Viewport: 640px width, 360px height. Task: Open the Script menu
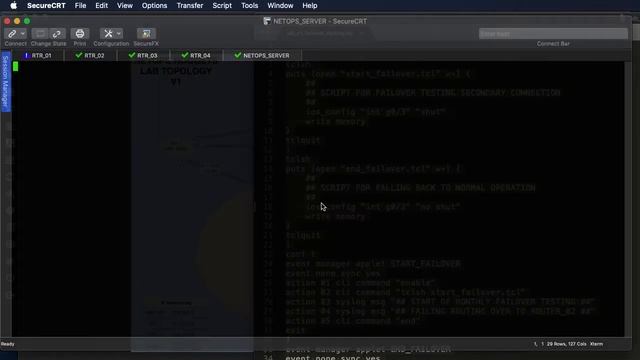pyautogui.click(x=222, y=6)
